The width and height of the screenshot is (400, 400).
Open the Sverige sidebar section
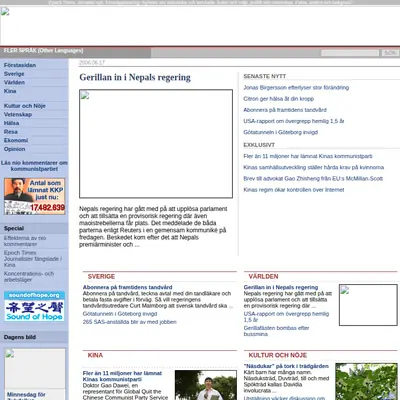click(14, 74)
